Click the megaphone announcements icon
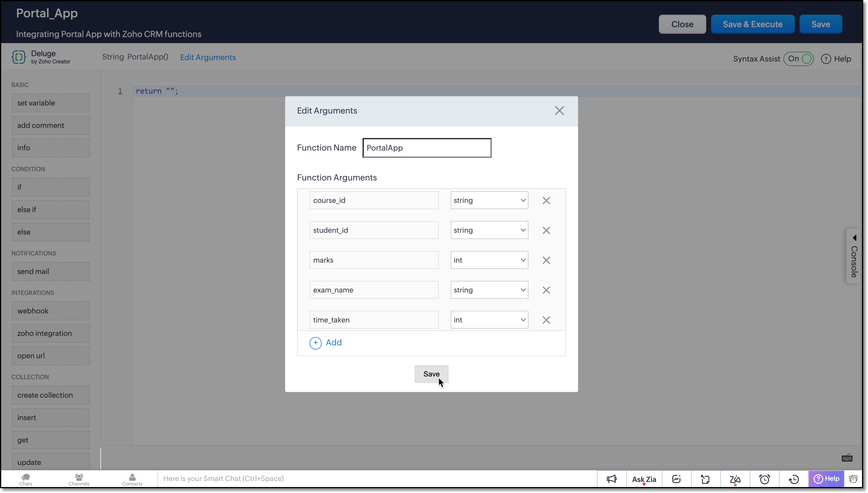Screen dimensions: 868x493 click(x=612, y=479)
